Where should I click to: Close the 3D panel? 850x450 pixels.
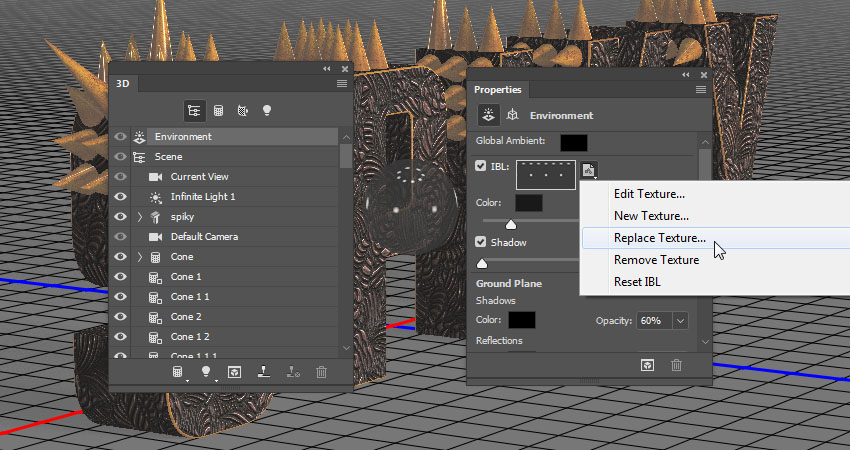pos(345,69)
